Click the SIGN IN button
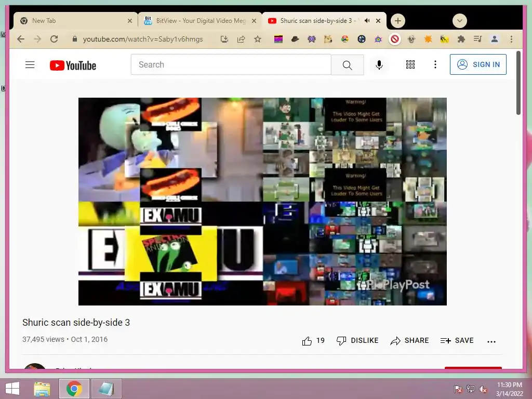Screen dimensions: 532x399 click(x=478, y=64)
